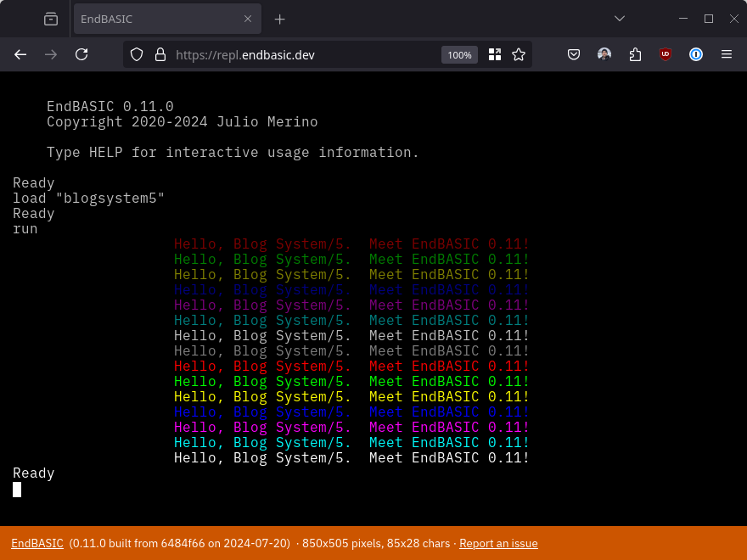The width and height of the screenshot is (747, 560).
Task: Click 'Copyright 2020-2024 Julio Merino' text
Action: click(182, 122)
